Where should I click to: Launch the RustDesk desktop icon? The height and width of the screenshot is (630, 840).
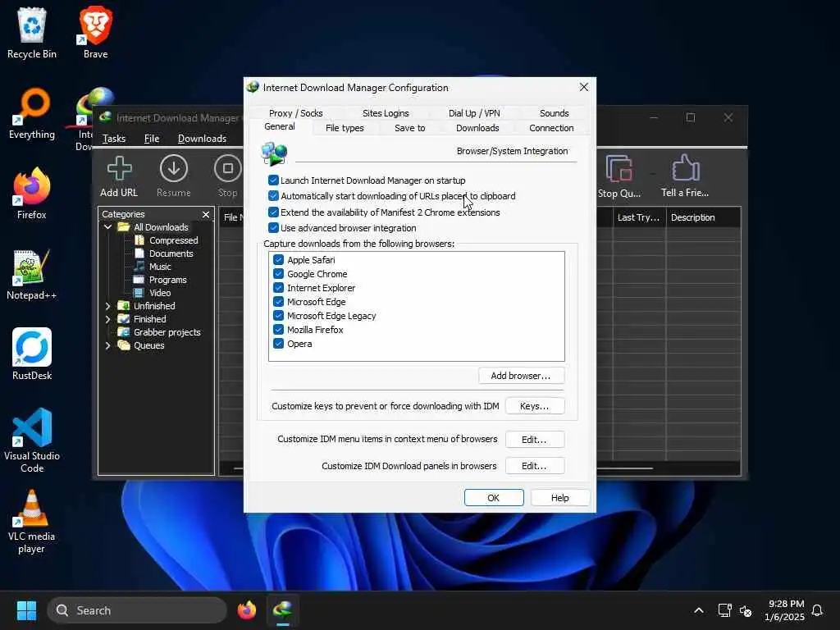click(32, 354)
